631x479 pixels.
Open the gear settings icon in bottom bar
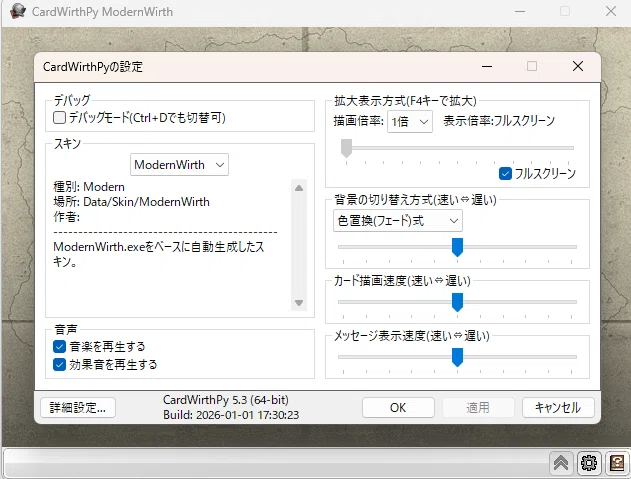(x=589, y=463)
